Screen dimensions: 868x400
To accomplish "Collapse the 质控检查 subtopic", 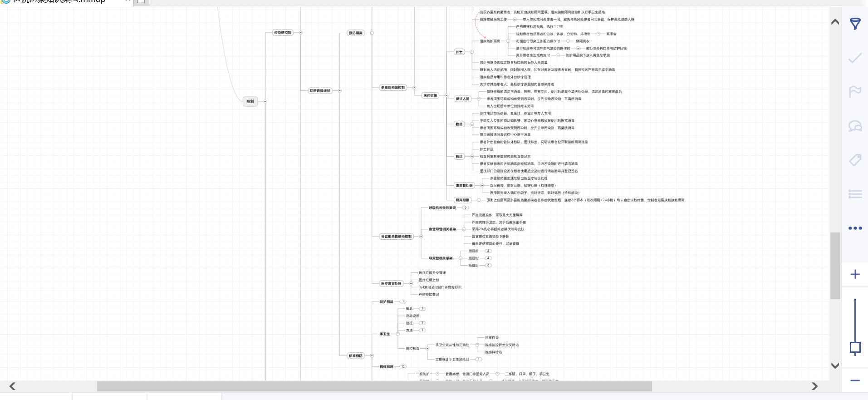I will pos(427,349).
